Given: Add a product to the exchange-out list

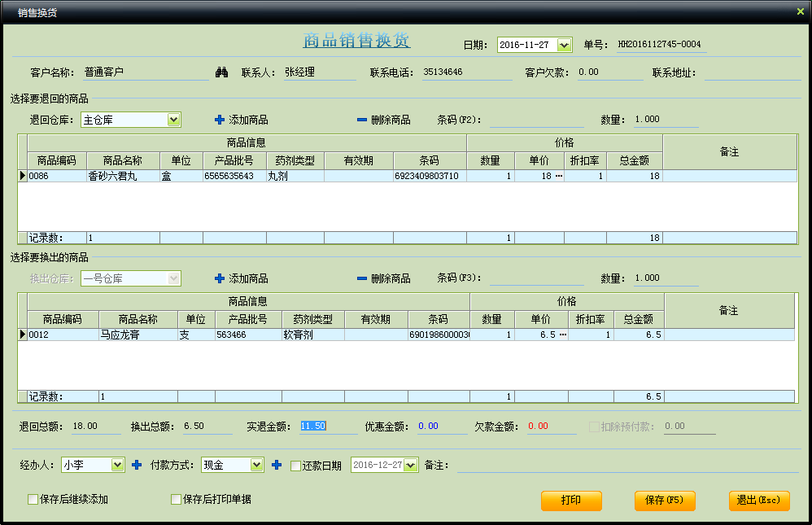Looking at the screenshot, I should [242, 278].
